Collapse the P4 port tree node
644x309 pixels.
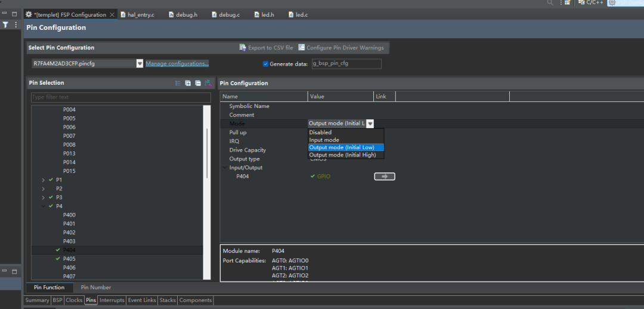click(43, 206)
